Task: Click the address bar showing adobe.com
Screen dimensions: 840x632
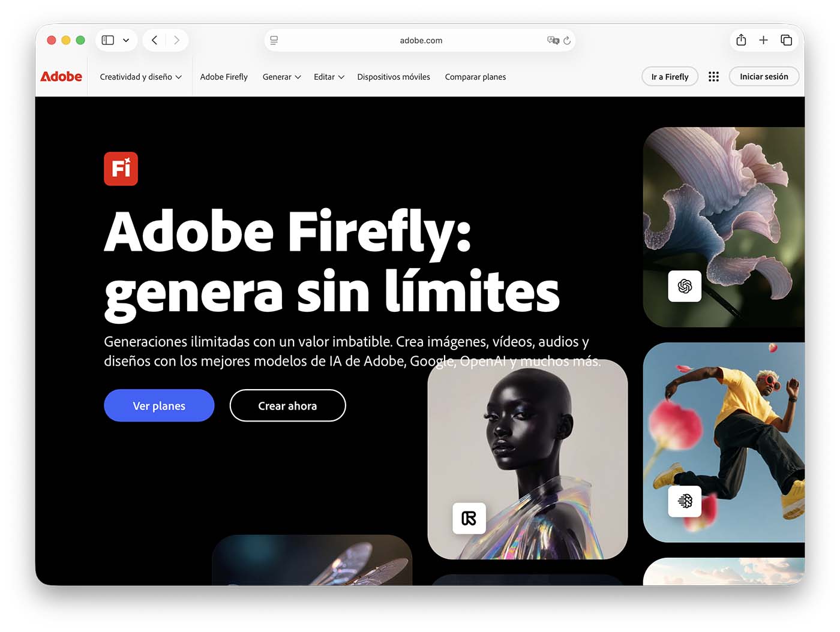Action: coord(421,40)
